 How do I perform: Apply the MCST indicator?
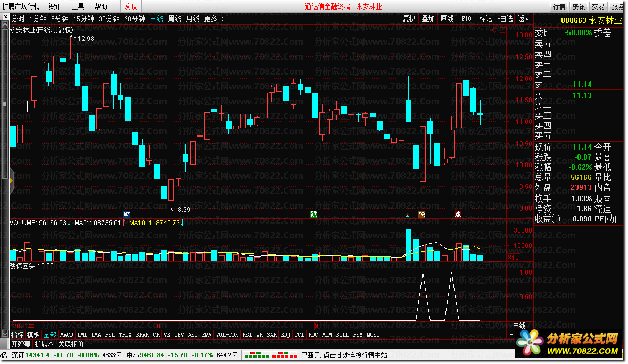point(373,335)
